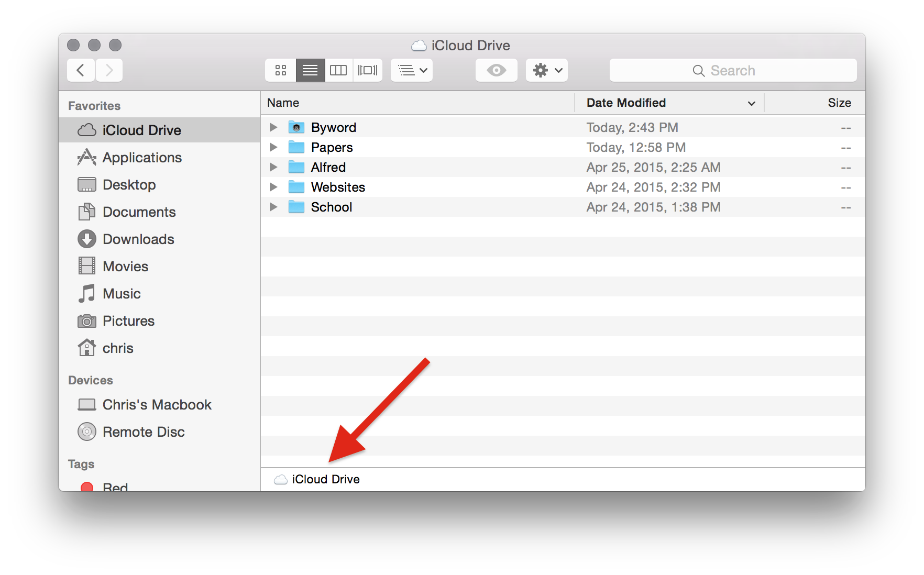Select the Websites row name
Screen dimensions: 924x575
[x=338, y=187]
